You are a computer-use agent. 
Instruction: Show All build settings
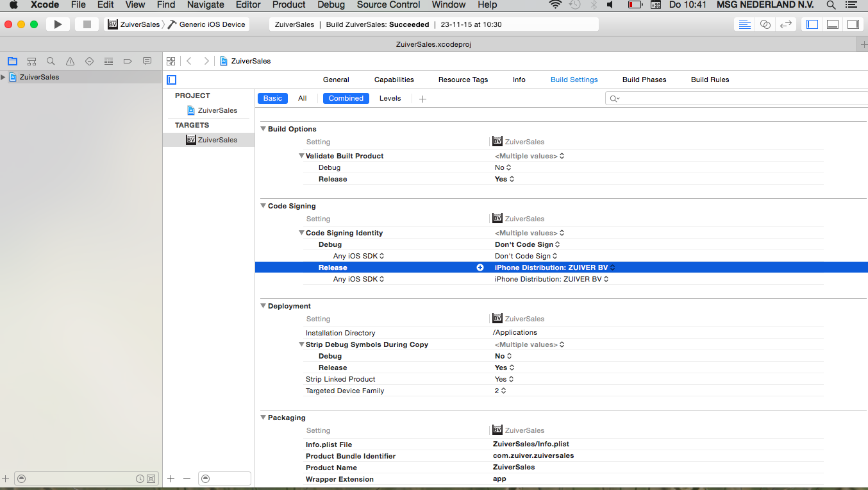click(303, 98)
